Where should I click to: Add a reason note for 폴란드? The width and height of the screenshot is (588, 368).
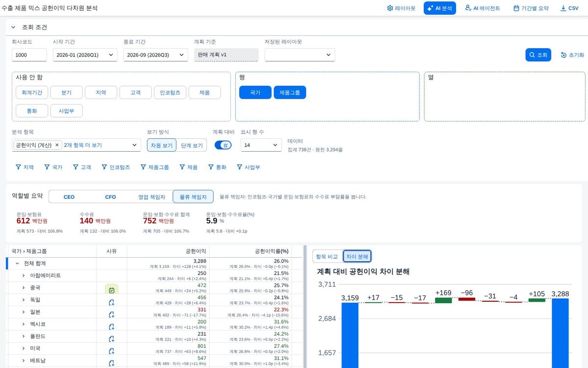coord(112,339)
